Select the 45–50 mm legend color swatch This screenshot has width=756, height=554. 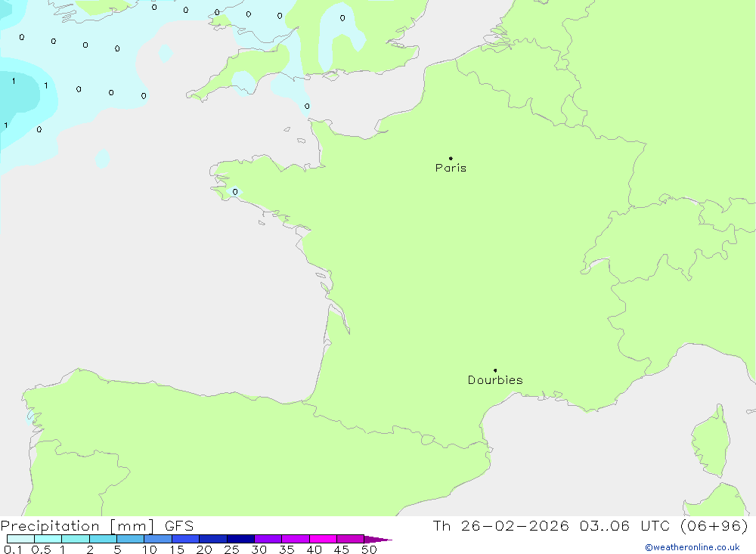coord(351,539)
